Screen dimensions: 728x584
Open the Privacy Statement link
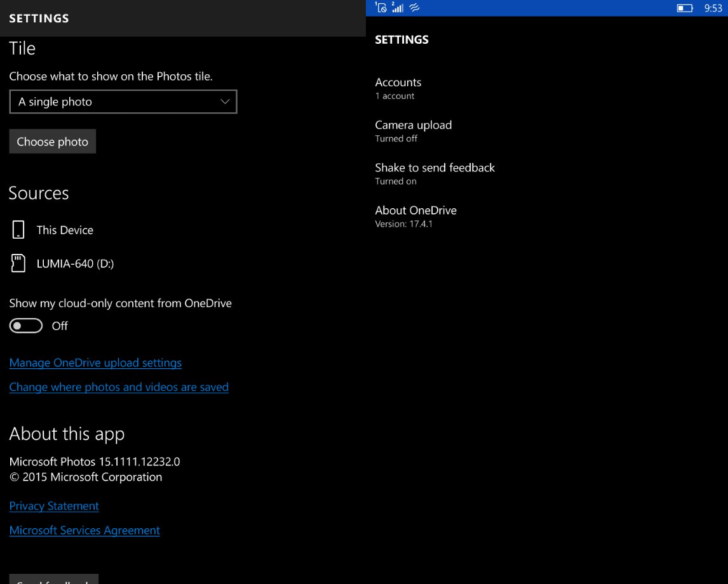(x=54, y=506)
